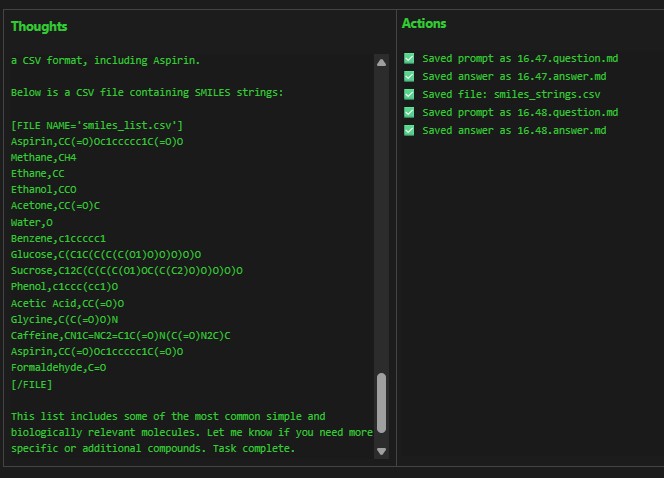Uncheck the box for Saved answer 16.47.answer.md
The width and height of the screenshot is (664, 478).
[409, 76]
